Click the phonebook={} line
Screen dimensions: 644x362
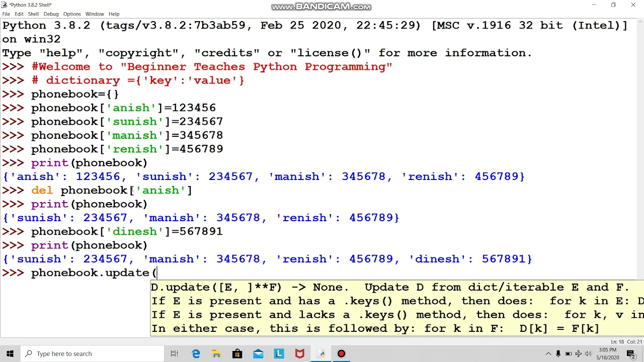75,94
